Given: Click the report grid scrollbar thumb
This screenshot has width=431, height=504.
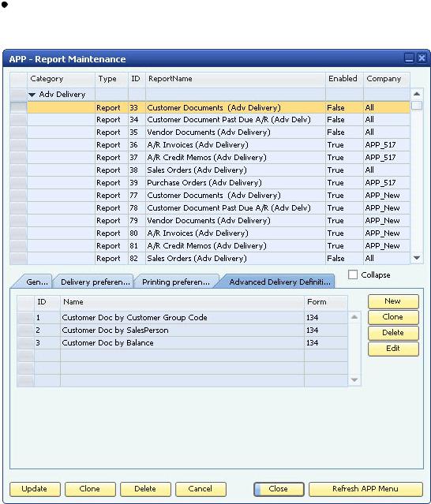Looking at the screenshot, I should tap(417, 105).
